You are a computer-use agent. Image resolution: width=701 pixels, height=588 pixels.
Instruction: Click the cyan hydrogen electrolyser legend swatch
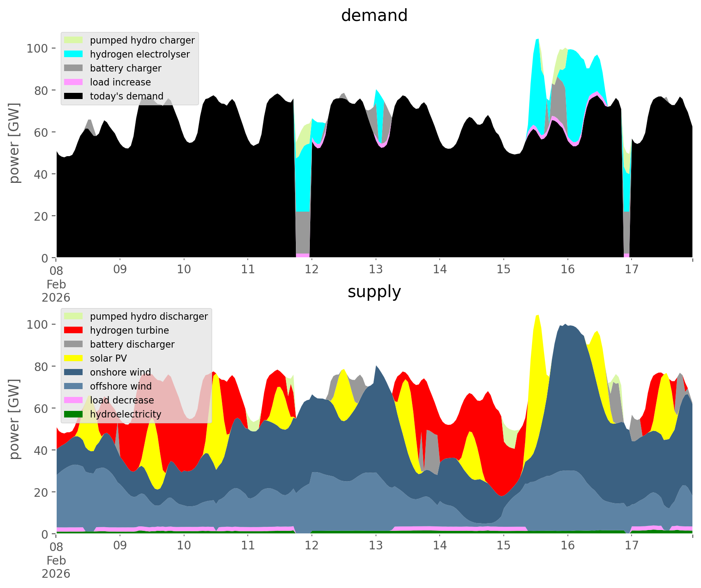(x=74, y=54)
